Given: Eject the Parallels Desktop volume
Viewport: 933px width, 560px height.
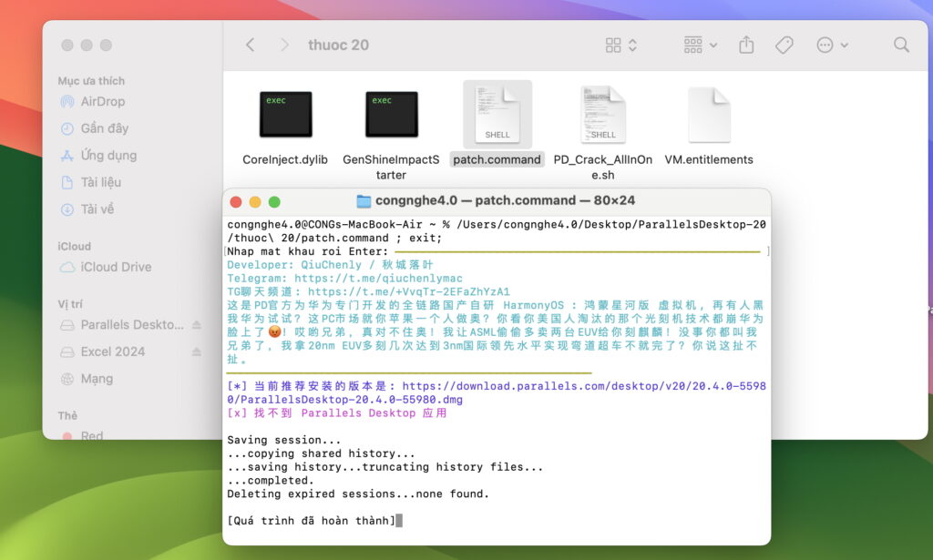Looking at the screenshot, I should [x=197, y=325].
